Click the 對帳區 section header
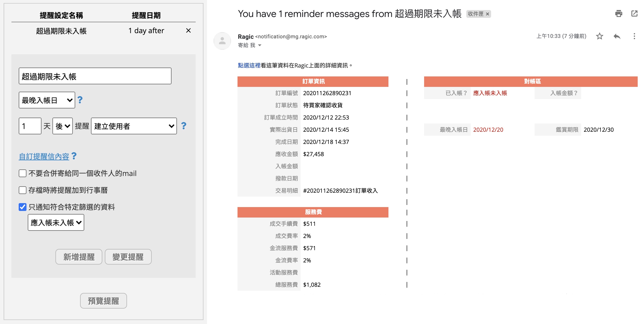644x324 pixels. pyautogui.click(x=531, y=81)
